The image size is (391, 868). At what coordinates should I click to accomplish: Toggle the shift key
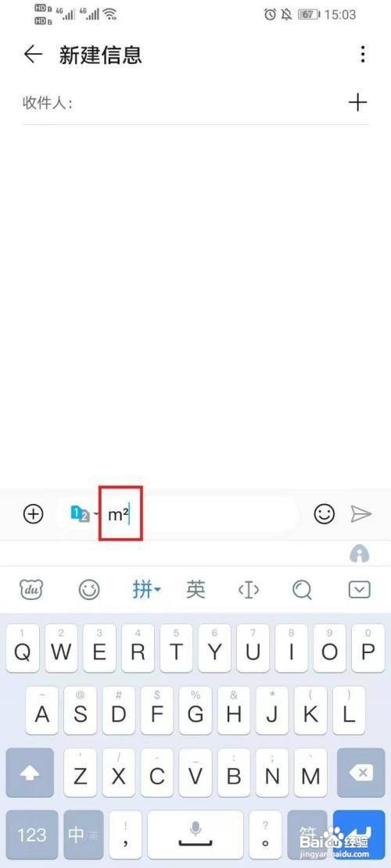pyautogui.click(x=30, y=772)
